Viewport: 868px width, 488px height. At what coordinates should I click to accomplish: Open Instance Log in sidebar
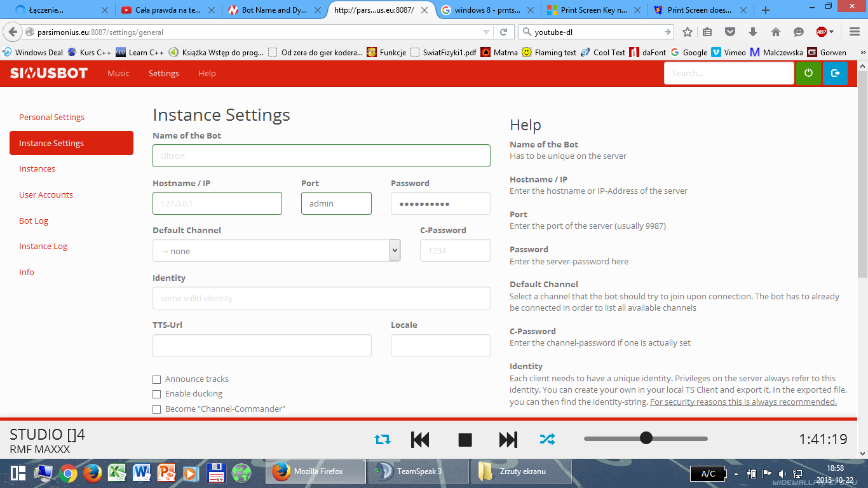[43, 246]
